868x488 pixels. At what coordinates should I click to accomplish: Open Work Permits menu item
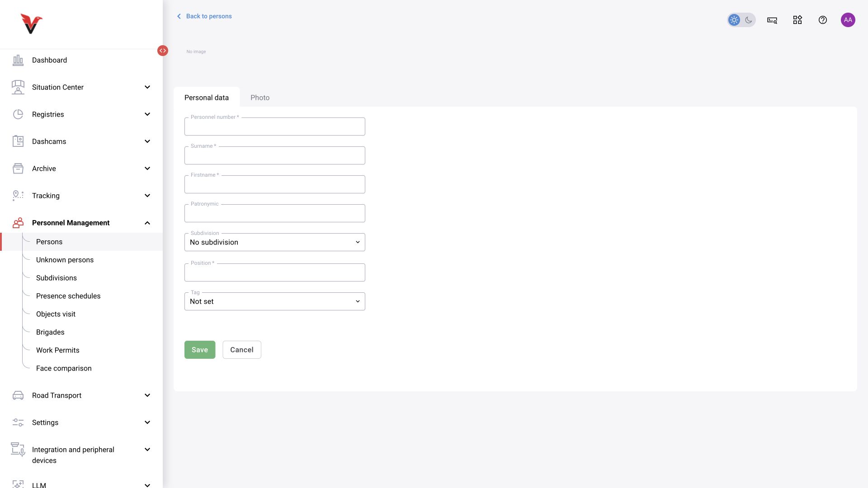pyautogui.click(x=58, y=350)
